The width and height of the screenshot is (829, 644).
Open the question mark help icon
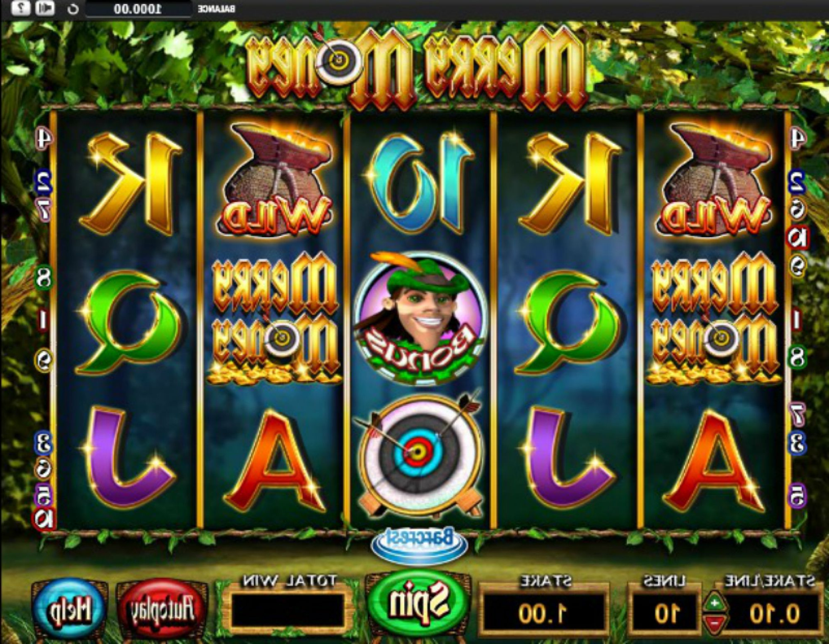point(20,8)
